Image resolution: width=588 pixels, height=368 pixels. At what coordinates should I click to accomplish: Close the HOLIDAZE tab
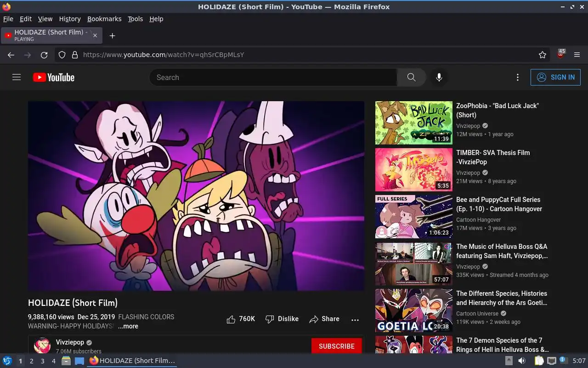point(95,35)
